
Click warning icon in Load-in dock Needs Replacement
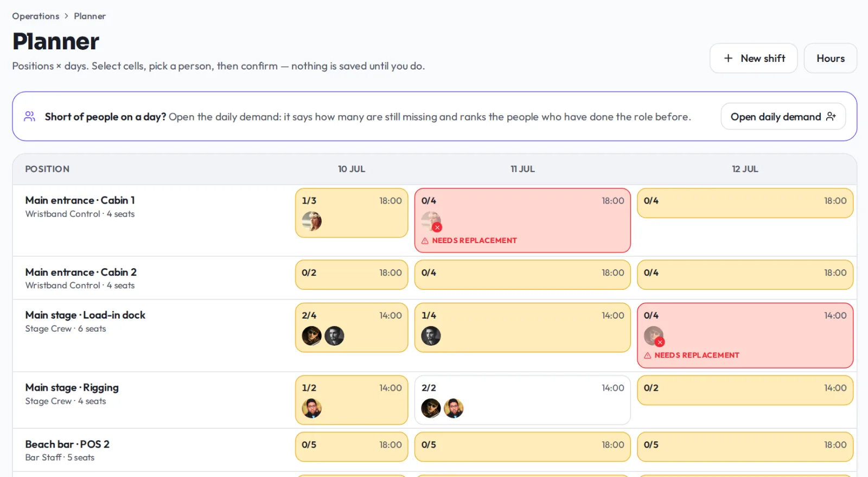pyautogui.click(x=647, y=355)
